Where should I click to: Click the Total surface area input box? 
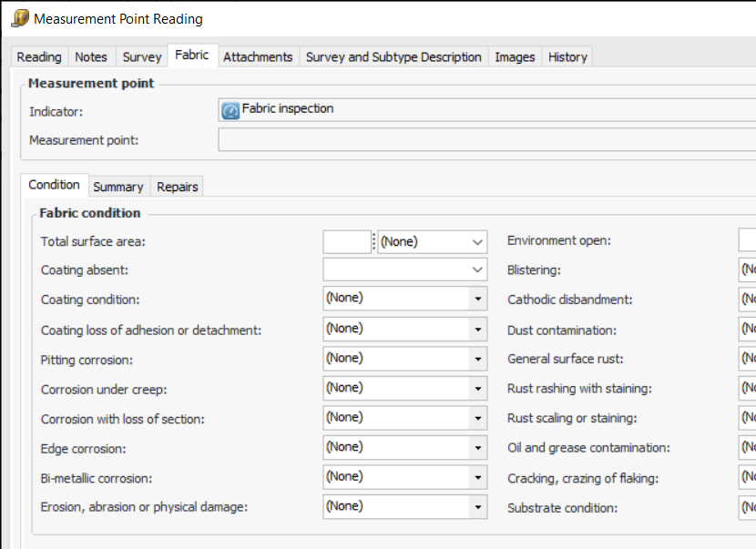pyautogui.click(x=346, y=241)
